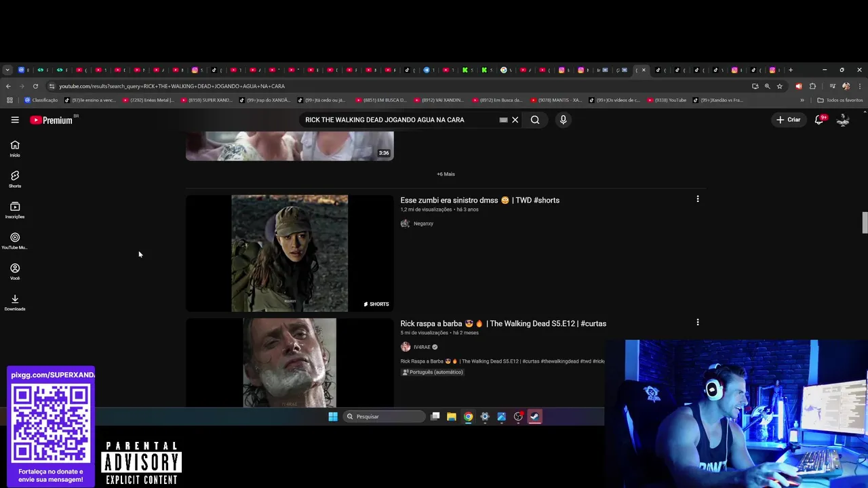The image size is (868, 488).
Task: Open YouTube Music in the sidebar
Action: 15,241
